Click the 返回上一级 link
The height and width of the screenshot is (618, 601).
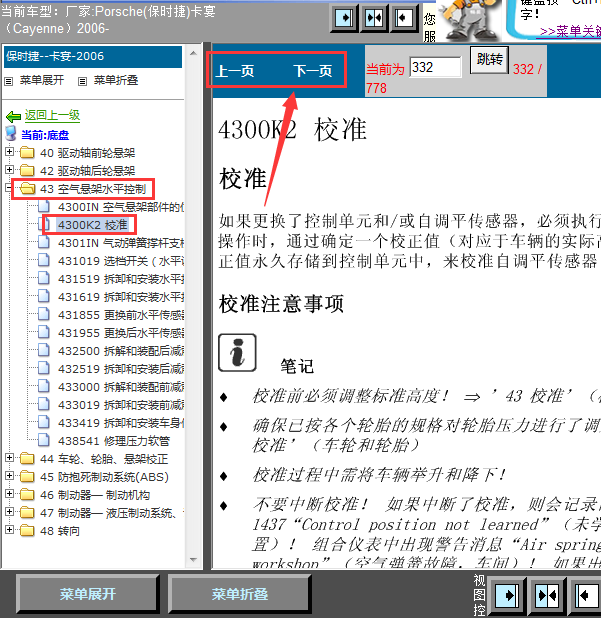[52, 115]
